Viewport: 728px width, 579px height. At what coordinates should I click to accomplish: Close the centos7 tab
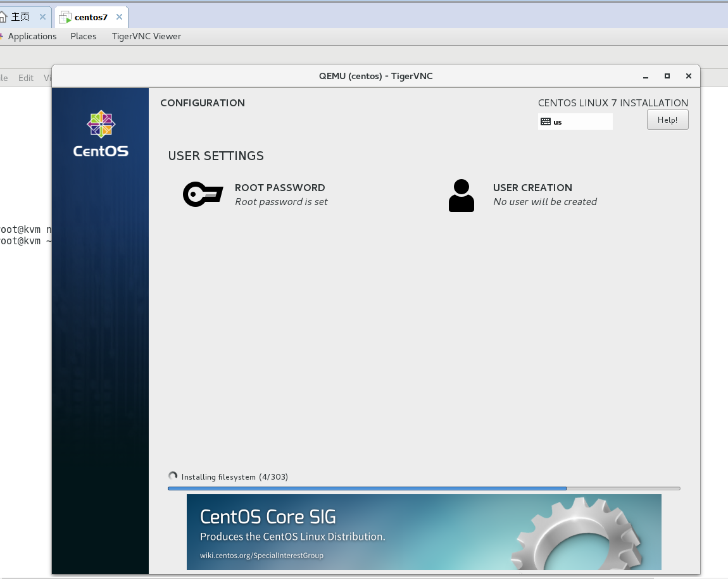[119, 16]
